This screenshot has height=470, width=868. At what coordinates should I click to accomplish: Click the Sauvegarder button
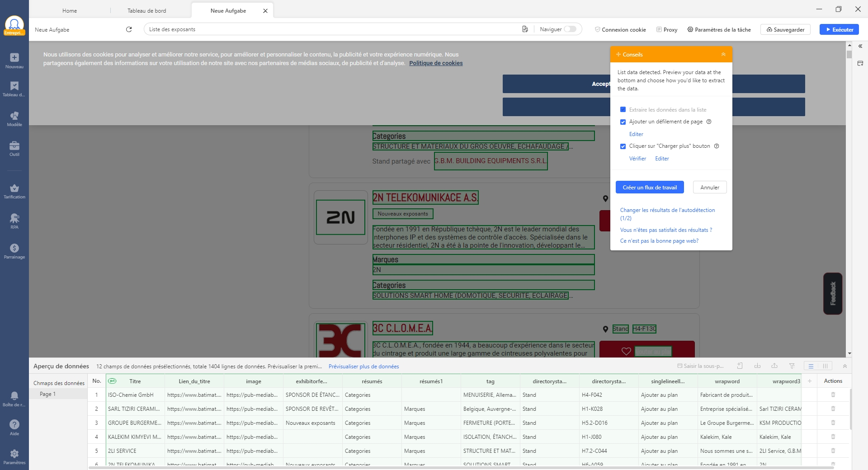785,30
